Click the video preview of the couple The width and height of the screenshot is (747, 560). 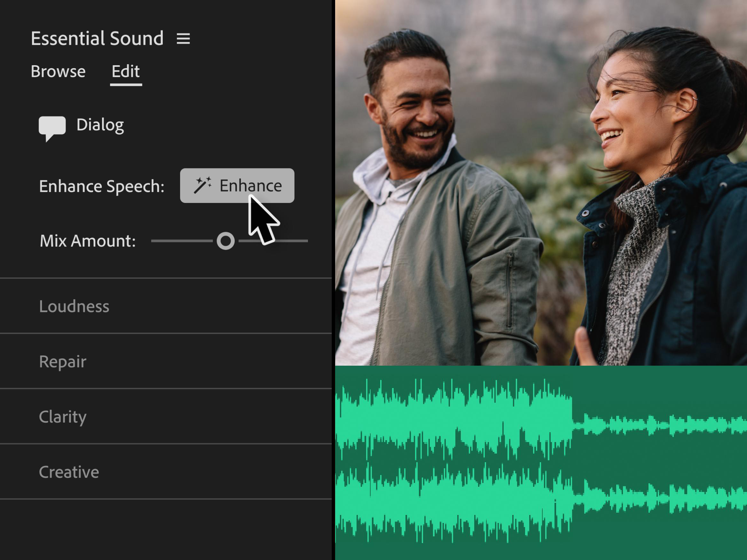[541, 183]
